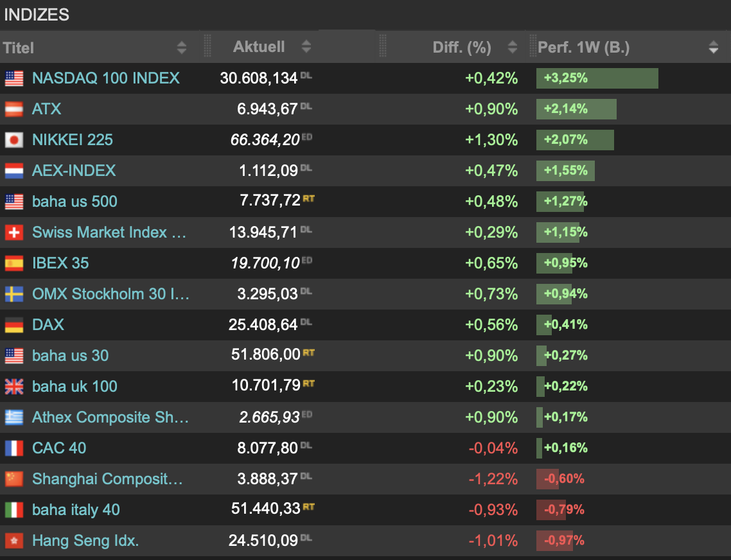Click the +1,30% Diff. value
The width and height of the screenshot is (731, 560).
(491, 139)
